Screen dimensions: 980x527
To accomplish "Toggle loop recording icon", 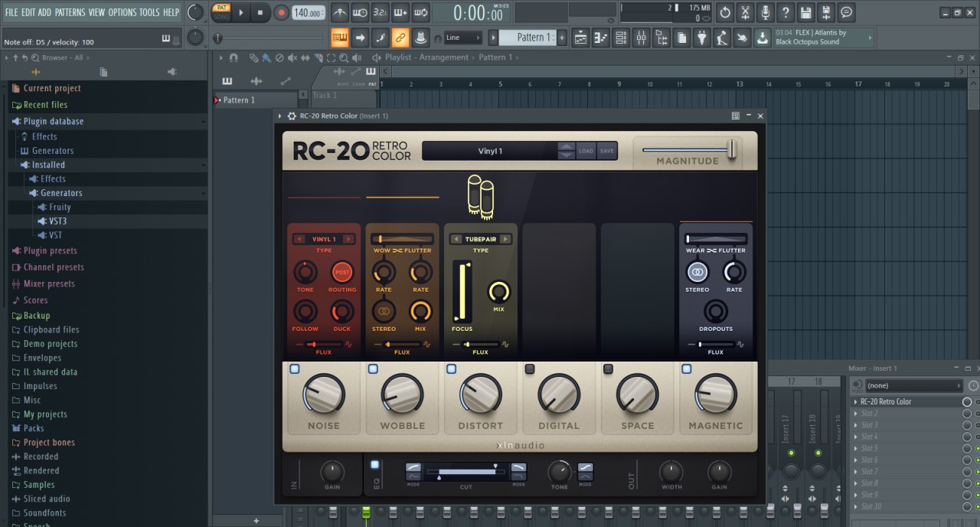I will [x=420, y=12].
